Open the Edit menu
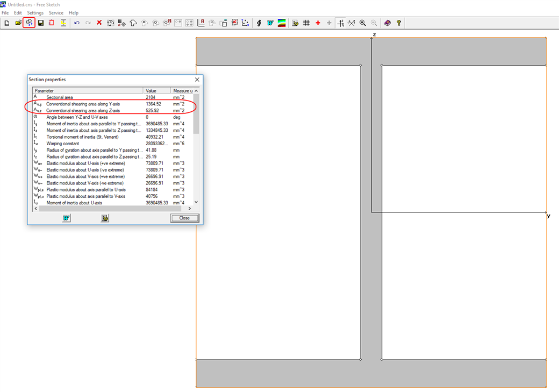Viewport: 559px width, 392px height. (x=18, y=13)
